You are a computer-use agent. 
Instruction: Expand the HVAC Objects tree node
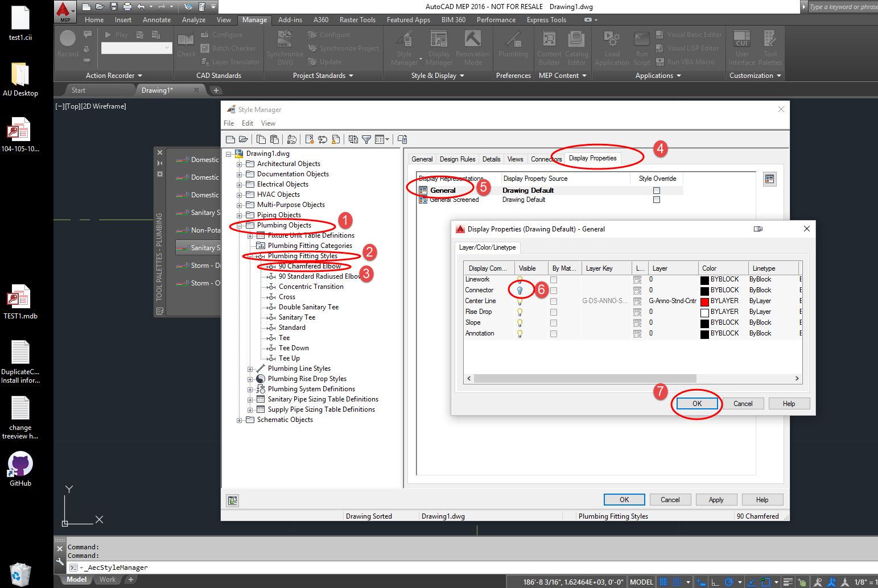240,195
